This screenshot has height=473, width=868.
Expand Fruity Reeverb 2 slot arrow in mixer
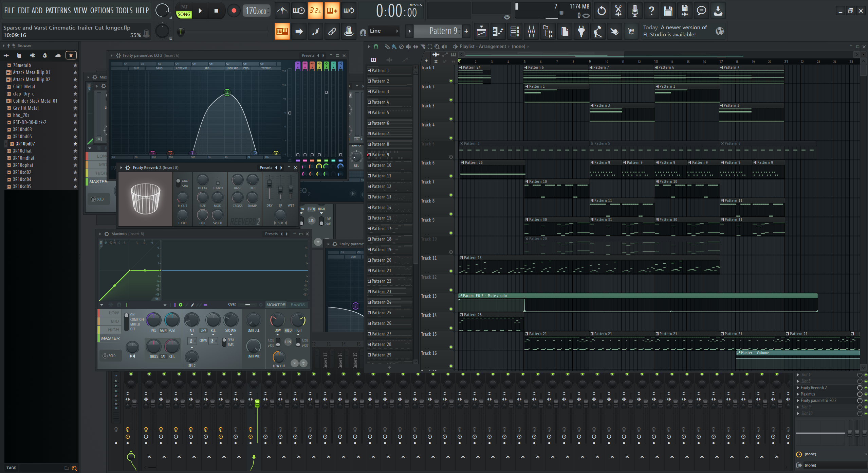798,388
